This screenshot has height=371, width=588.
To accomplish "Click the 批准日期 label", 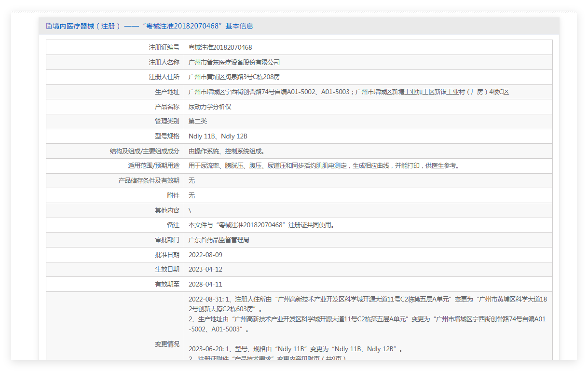I will pos(167,255).
